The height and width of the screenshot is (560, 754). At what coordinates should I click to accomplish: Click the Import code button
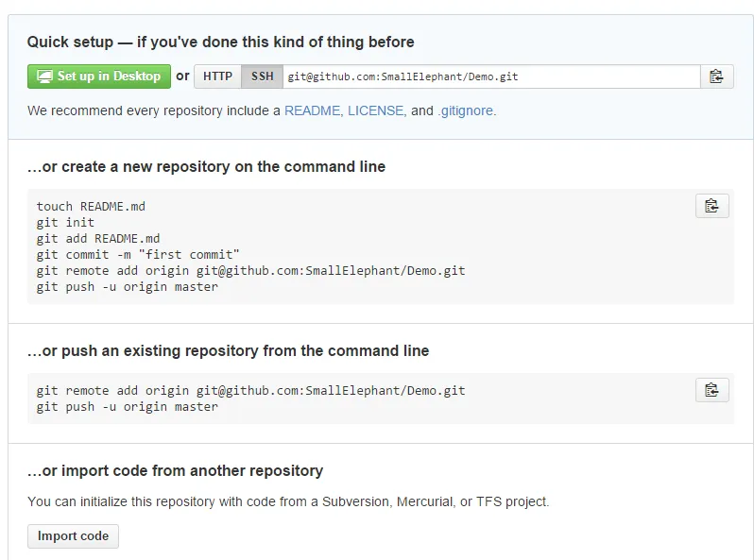tap(73, 536)
